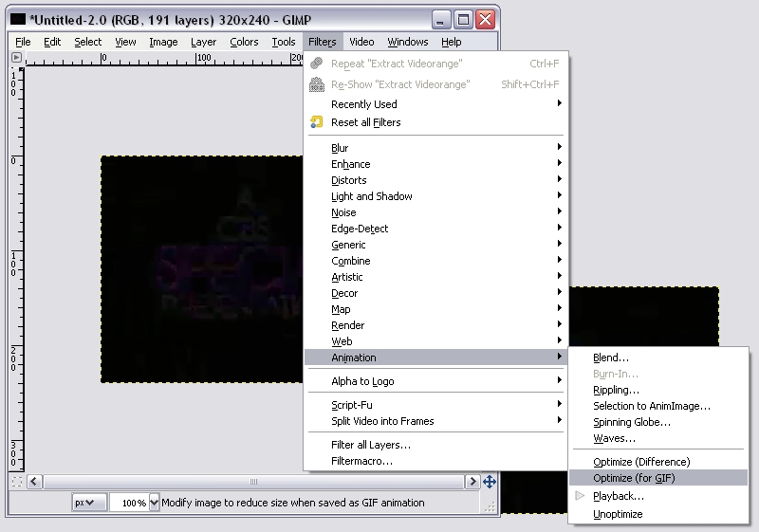Expand Split Video into Frames submenu
This screenshot has height=532, width=759.
tap(435, 421)
